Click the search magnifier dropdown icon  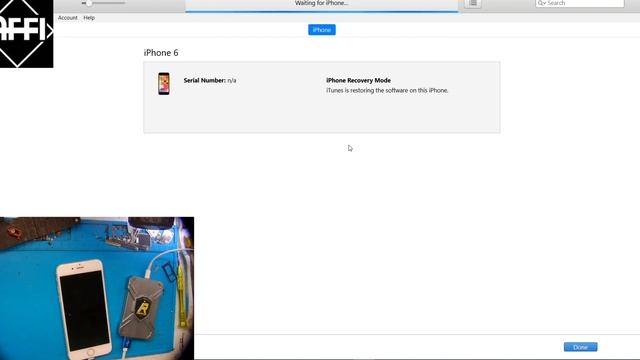(542, 3)
